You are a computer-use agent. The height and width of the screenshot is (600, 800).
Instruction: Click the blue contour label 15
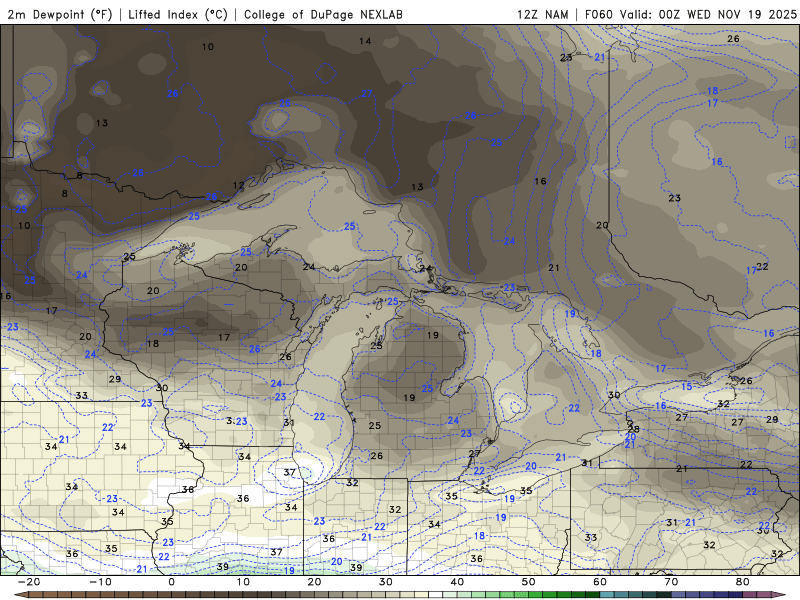click(x=687, y=386)
